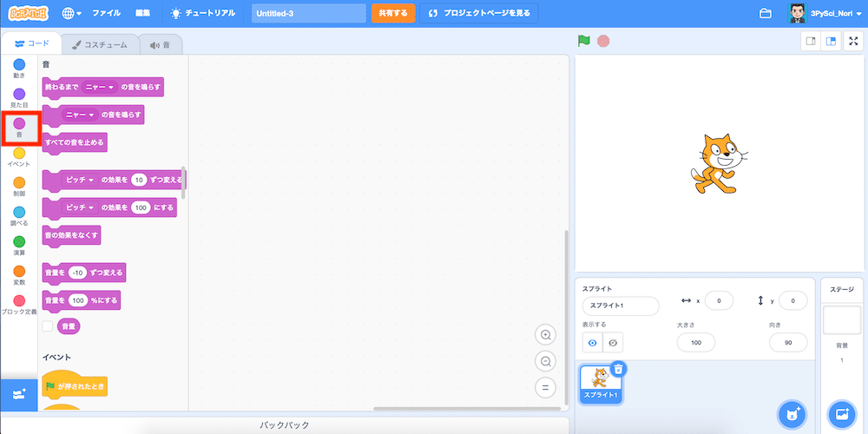Image resolution: width=868 pixels, height=434 pixels.
Task: Select the 演算 block category
Action: point(19,247)
